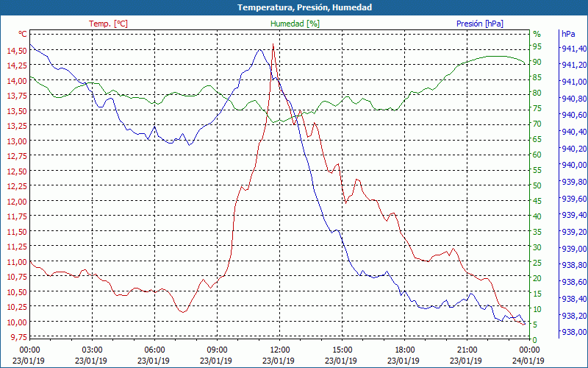Click the 06:00 time axis label
Image resolution: width=588 pixels, height=368 pixels.
click(155, 350)
